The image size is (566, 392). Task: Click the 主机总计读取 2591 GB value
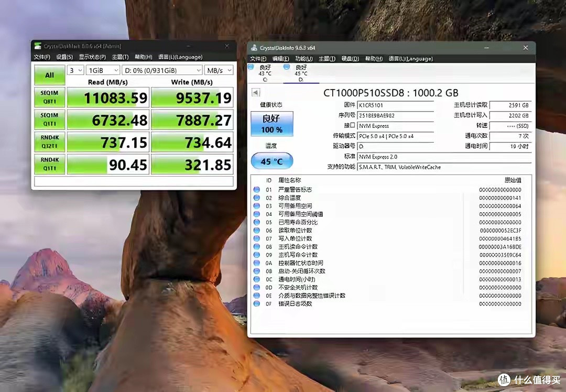pos(510,105)
